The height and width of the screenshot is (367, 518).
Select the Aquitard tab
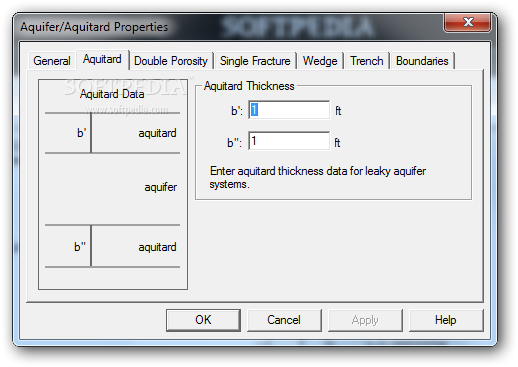click(x=102, y=60)
